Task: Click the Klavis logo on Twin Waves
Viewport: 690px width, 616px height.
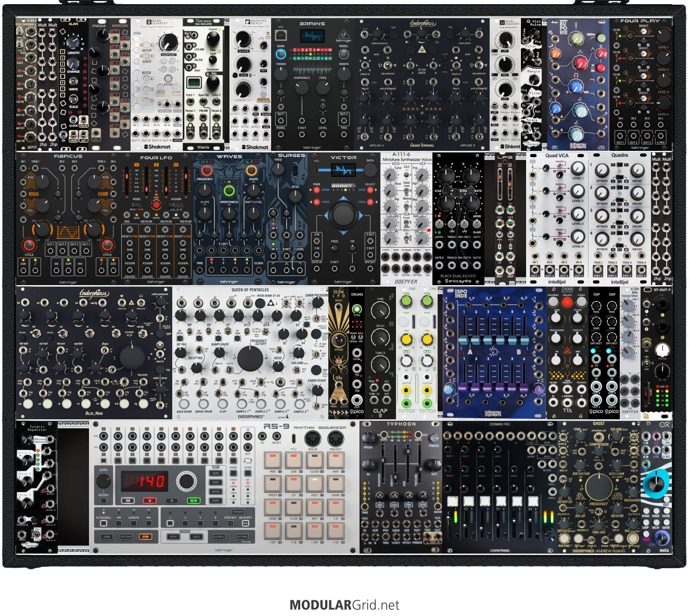Action: pyautogui.click(x=203, y=147)
